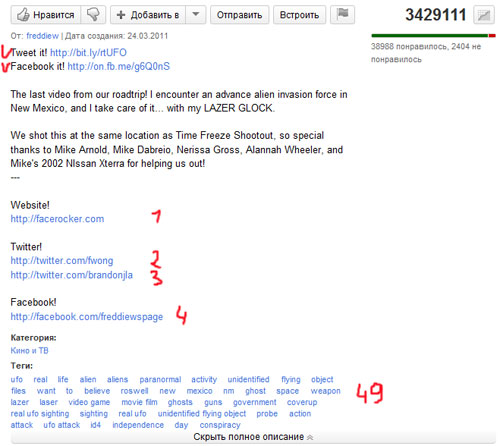500x446 pixels.
Task: Open the freddiew channel link
Action: click(42, 36)
